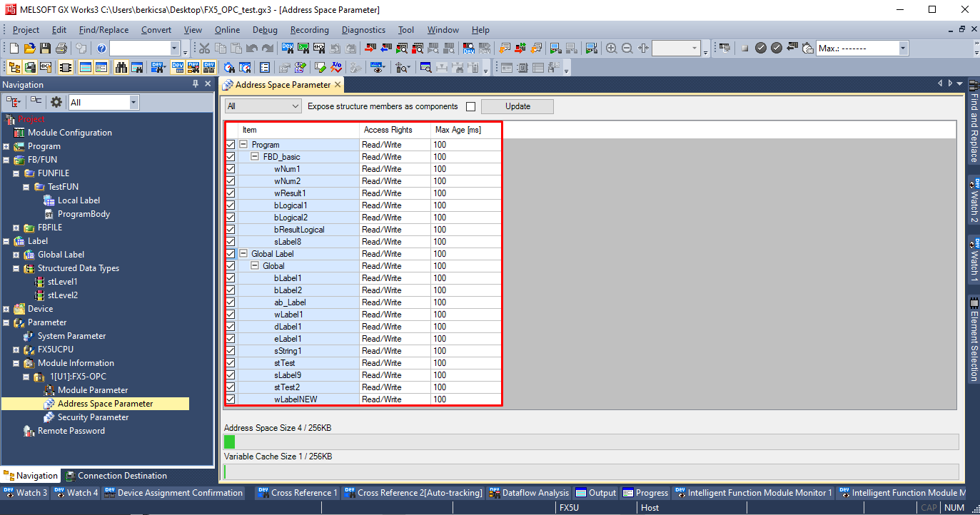980x515 pixels.
Task: Switch to Connection Destination tab
Action: [117, 476]
